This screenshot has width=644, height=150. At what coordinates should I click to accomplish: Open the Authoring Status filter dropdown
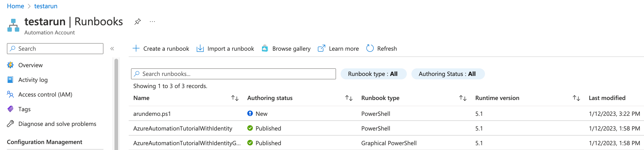tap(447, 74)
